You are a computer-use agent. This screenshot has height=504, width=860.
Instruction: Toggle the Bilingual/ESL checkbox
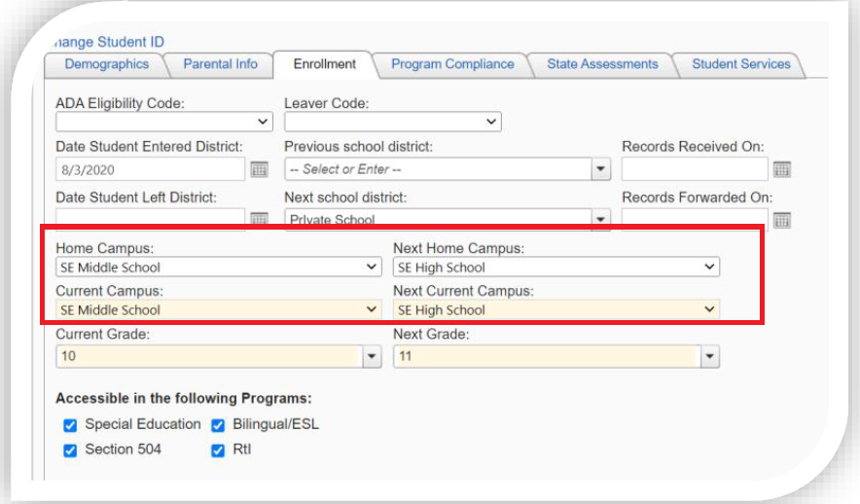218,424
